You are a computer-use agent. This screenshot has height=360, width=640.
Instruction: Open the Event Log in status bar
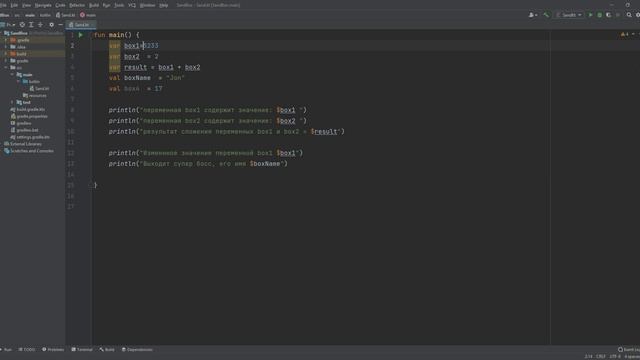click(x=629, y=350)
